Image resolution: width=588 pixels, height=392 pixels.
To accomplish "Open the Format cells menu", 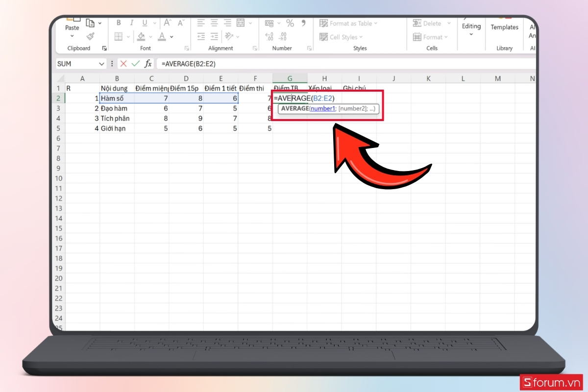I will (x=430, y=37).
